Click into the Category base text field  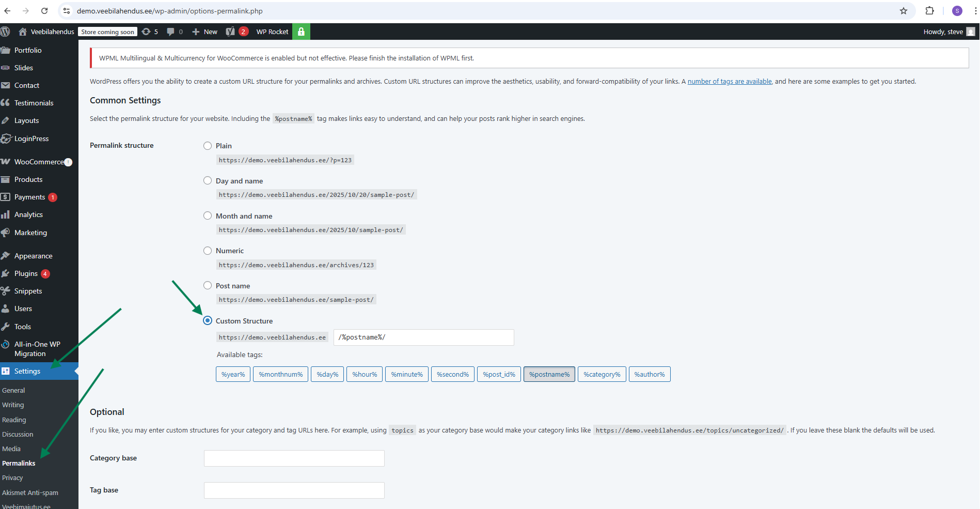click(294, 458)
